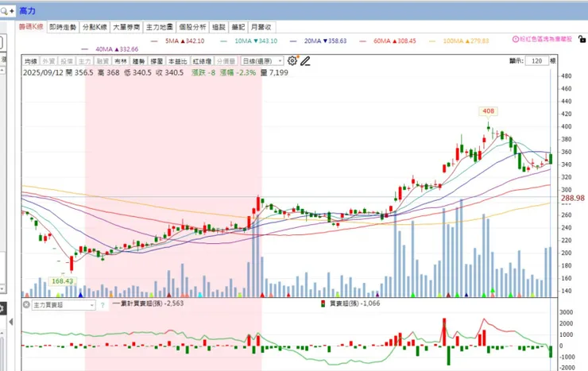Select the pencil drawing tool

pos(305,60)
